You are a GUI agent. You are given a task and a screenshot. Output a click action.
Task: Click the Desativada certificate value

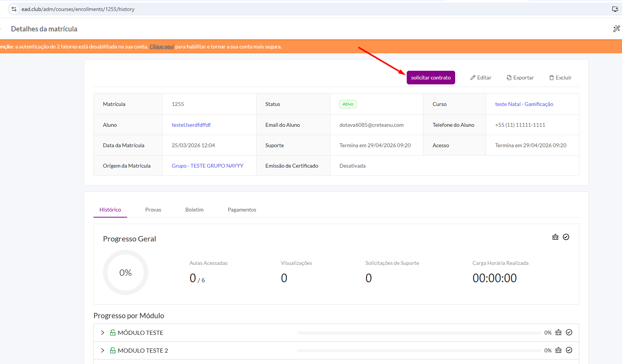tap(353, 166)
